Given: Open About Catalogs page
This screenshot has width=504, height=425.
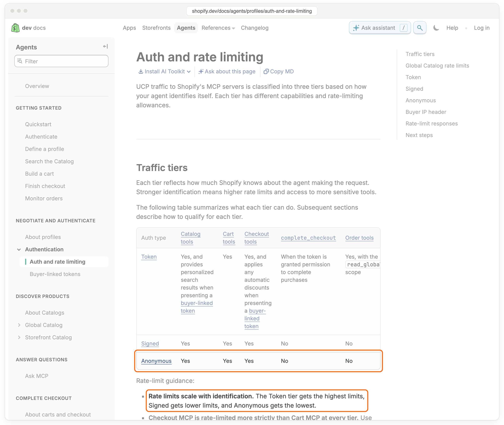Looking at the screenshot, I should (45, 313).
